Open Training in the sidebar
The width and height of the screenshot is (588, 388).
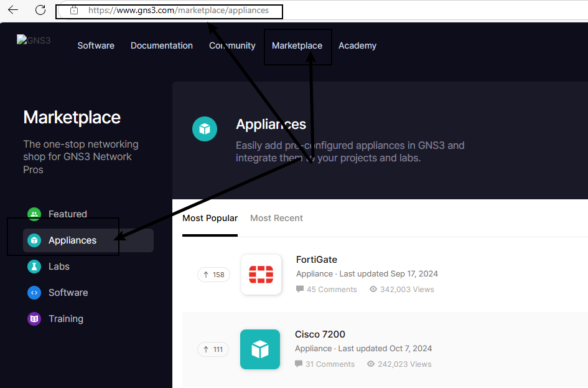tap(66, 319)
